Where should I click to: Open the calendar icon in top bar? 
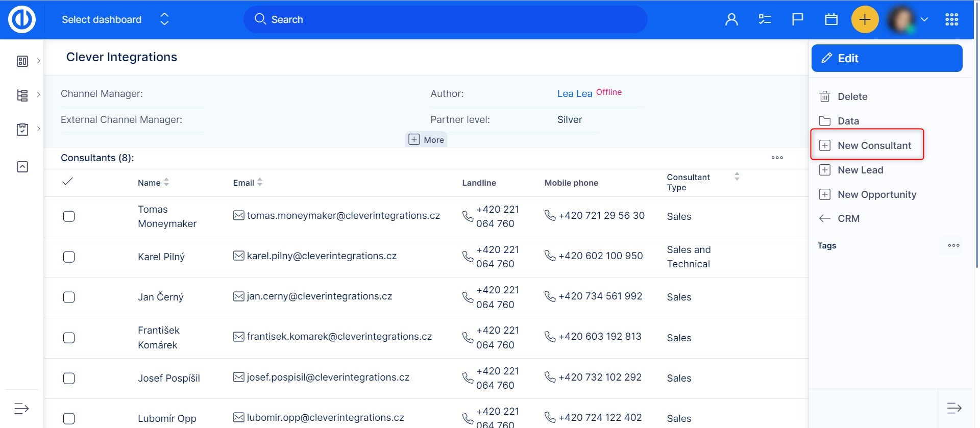point(831,20)
